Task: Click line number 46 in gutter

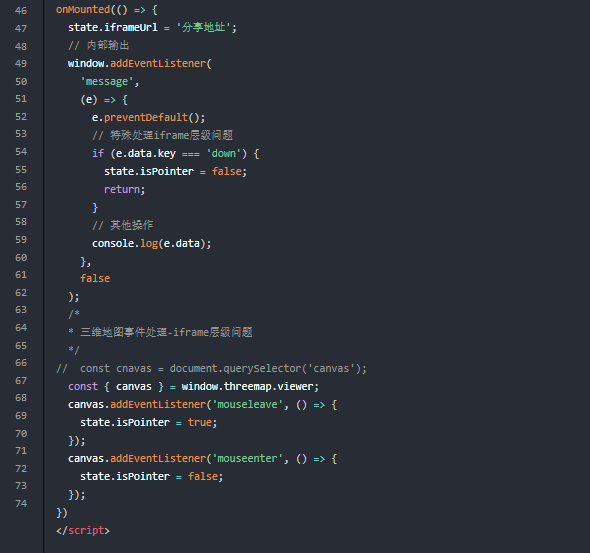Action: (x=21, y=11)
